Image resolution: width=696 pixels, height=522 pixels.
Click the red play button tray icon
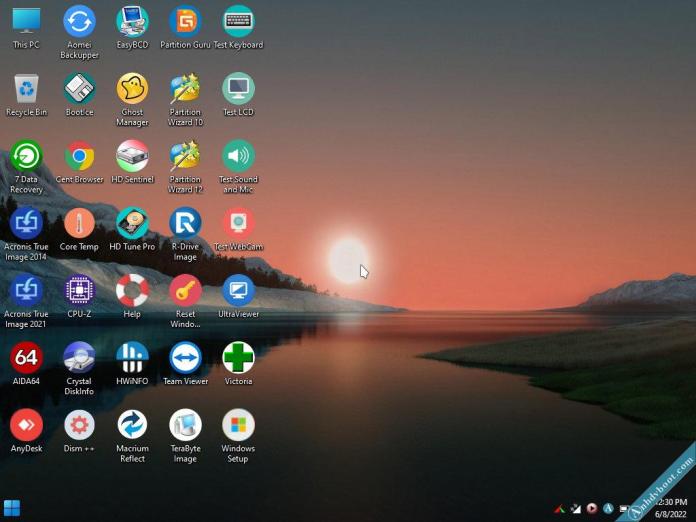[x=592, y=508]
